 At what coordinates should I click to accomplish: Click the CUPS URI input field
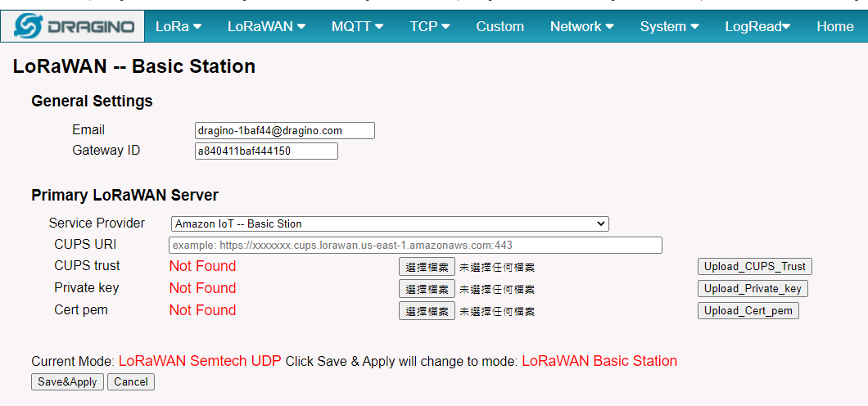pyautogui.click(x=415, y=245)
